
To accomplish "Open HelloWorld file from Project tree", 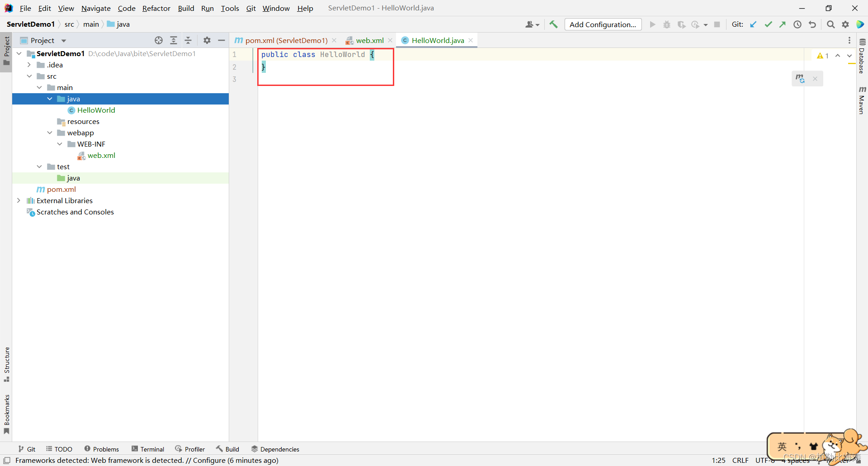I will coord(95,110).
